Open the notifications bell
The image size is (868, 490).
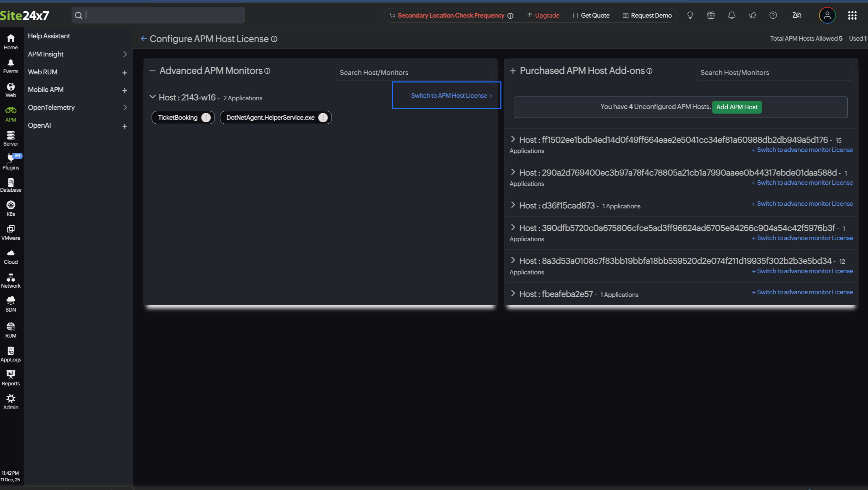[x=731, y=15]
